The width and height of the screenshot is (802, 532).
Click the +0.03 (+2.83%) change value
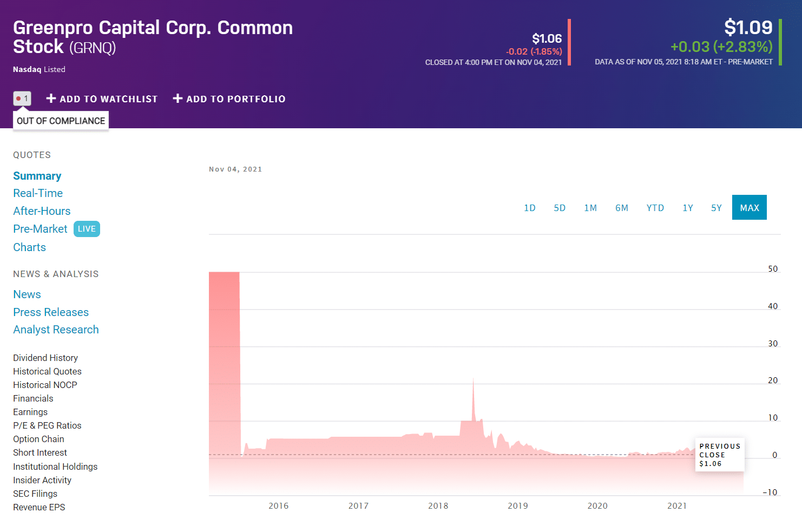coord(721,47)
